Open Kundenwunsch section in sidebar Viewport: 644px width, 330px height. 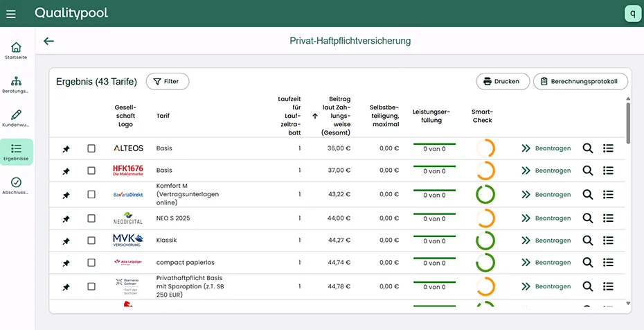(x=16, y=118)
